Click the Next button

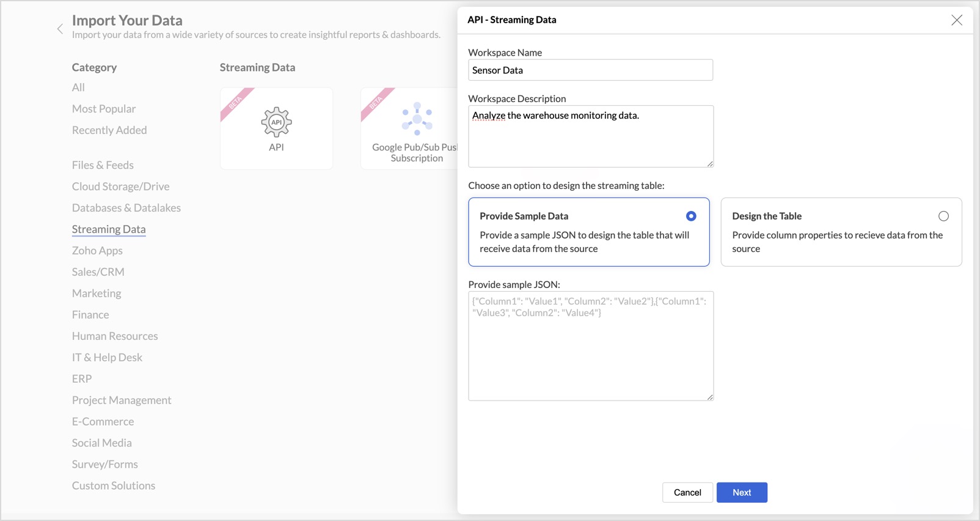[741, 492]
